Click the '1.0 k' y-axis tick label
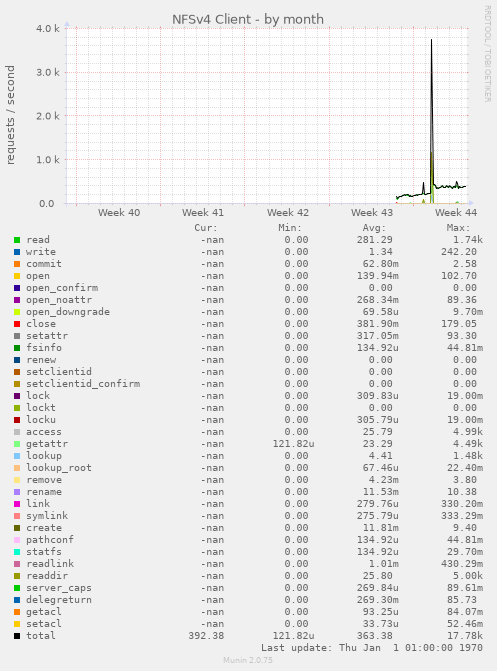The height and width of the screenshot is (671, 497). click(x=48, y=160)
